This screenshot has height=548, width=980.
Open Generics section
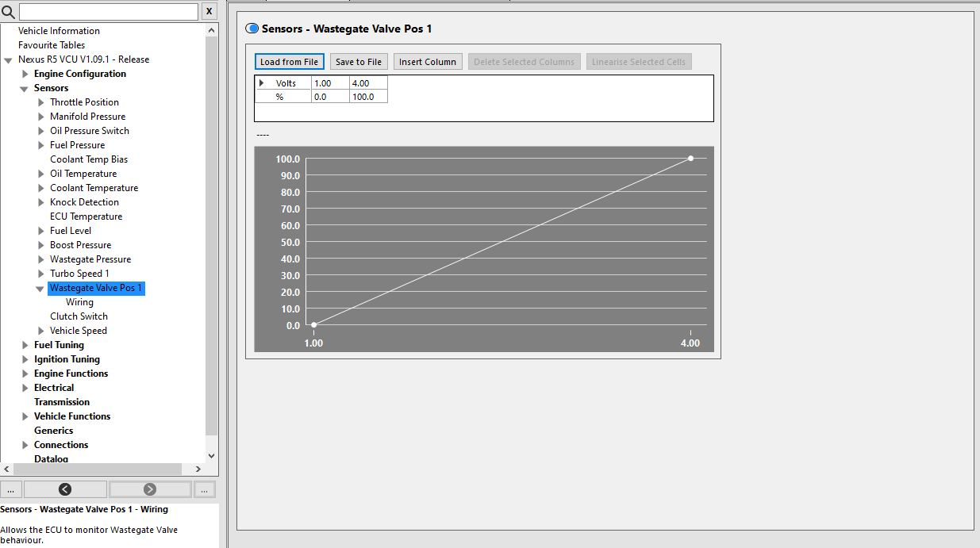(53, 431)
